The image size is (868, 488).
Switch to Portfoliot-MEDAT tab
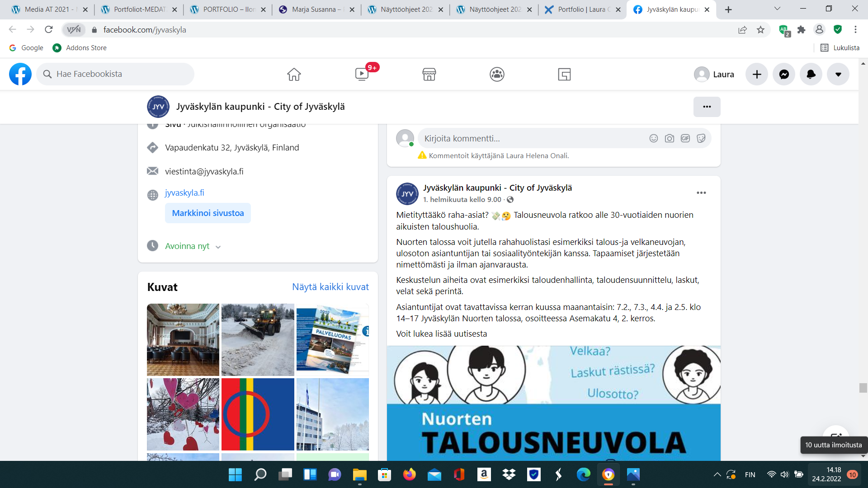click(x=138, y=9)
